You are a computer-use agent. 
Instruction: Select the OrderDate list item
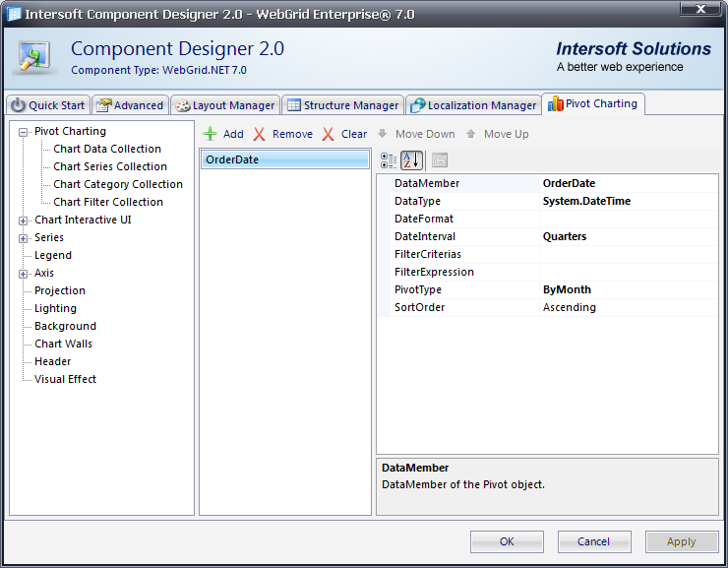(x=284, y=159)
